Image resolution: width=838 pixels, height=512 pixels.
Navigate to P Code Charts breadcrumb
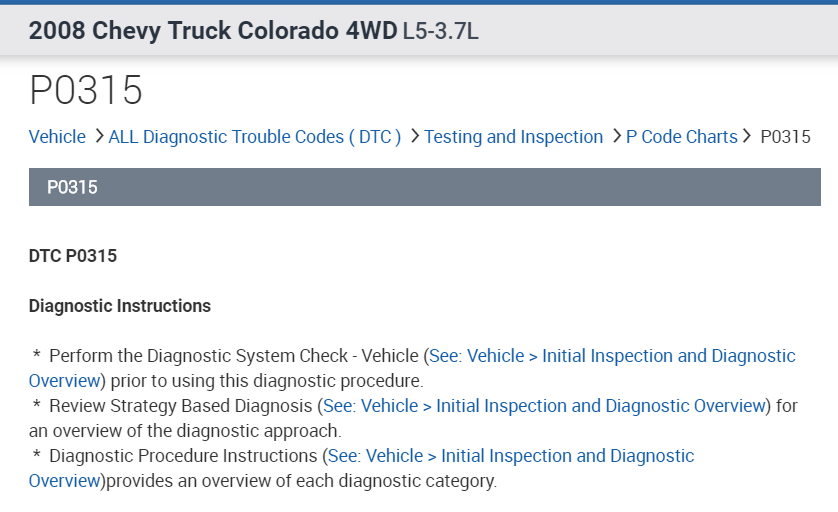(x=681, y=137)
